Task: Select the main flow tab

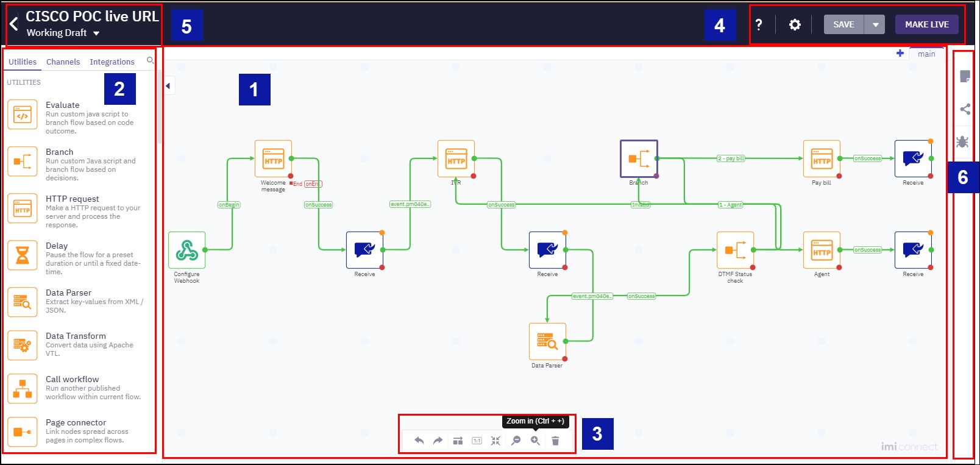Action: pos(926,54)
